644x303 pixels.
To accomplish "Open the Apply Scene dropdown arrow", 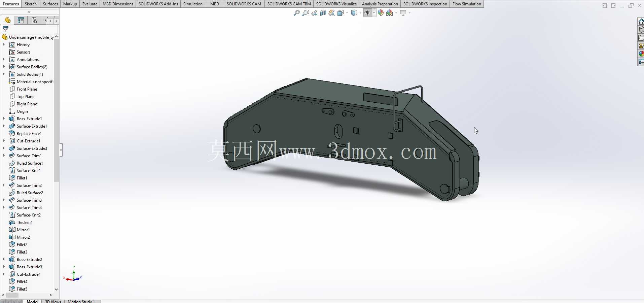I will point(396,13).
